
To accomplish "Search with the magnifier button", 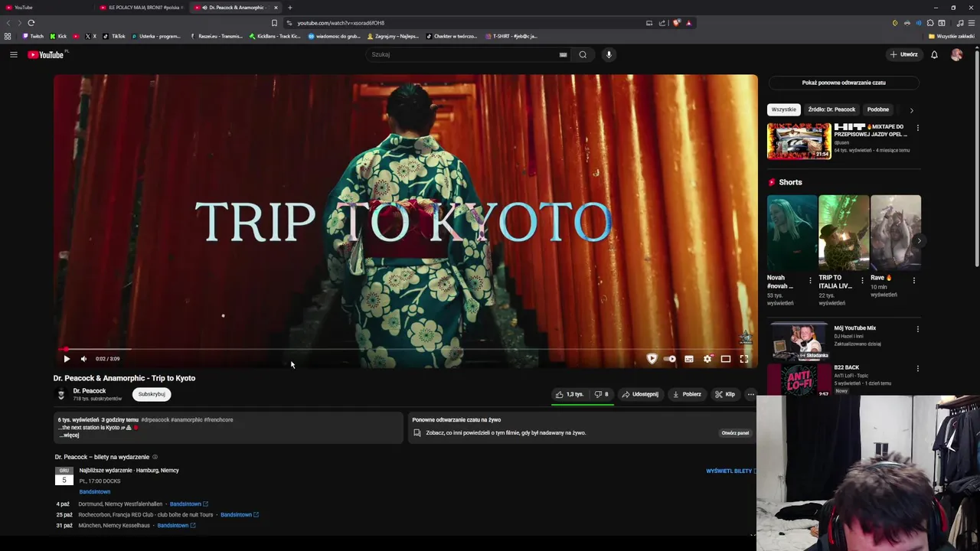I will 583,54.
